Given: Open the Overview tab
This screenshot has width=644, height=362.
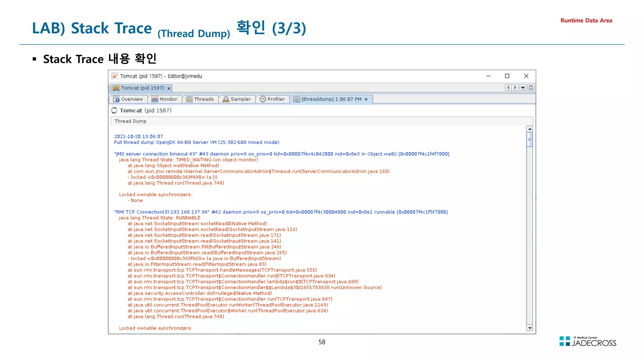Looking at the screenshot, I should 128,99.
